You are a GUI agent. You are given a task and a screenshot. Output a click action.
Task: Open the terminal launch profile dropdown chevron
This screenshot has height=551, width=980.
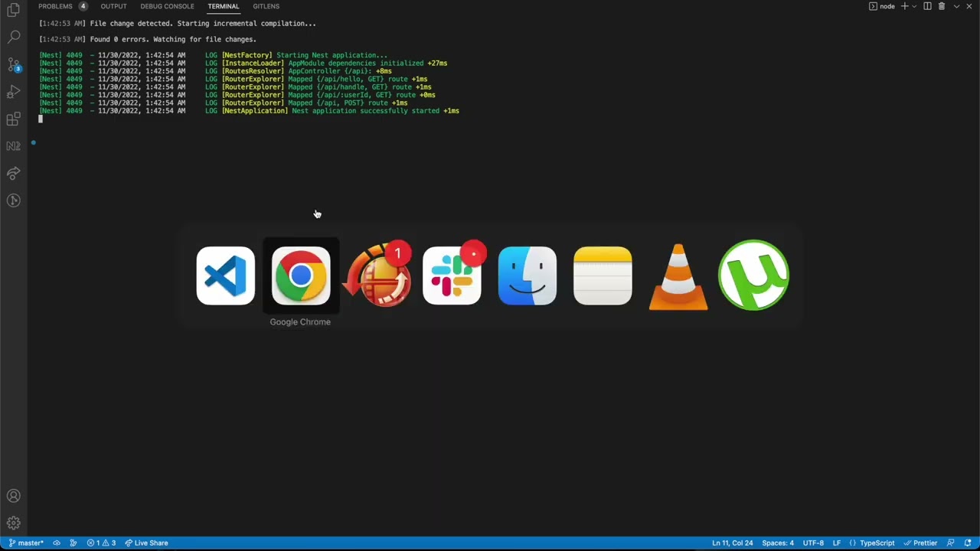click(x=914, y=6)
